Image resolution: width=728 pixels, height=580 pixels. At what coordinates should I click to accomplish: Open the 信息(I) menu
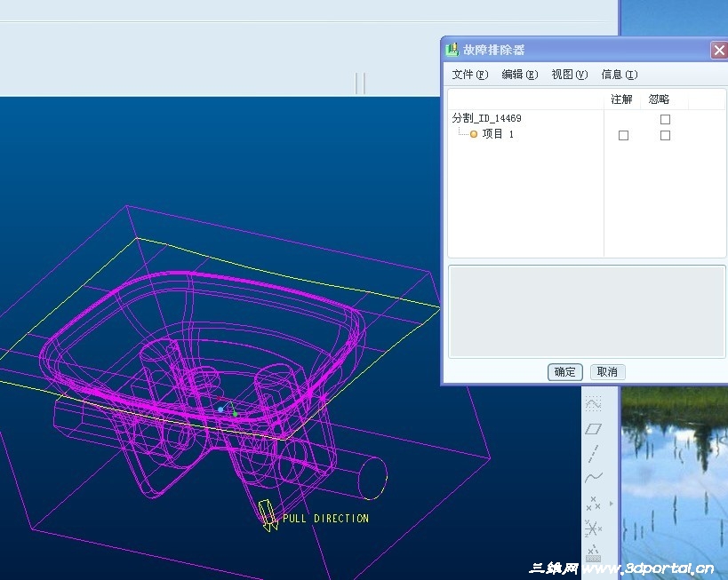click(620, 75)
